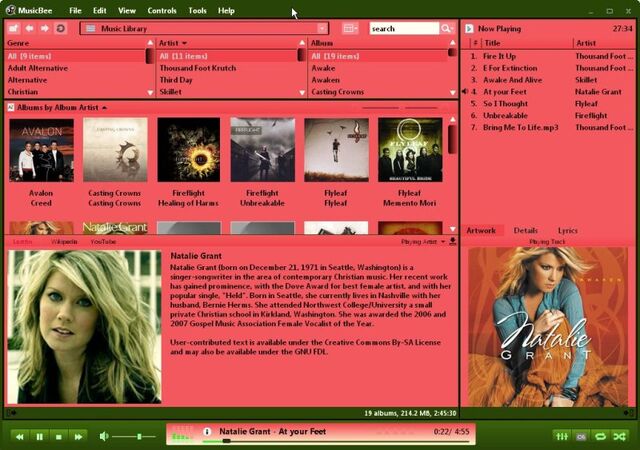Select the Avalon Creed album cover

pyautogui.click(x=42, y=150)
